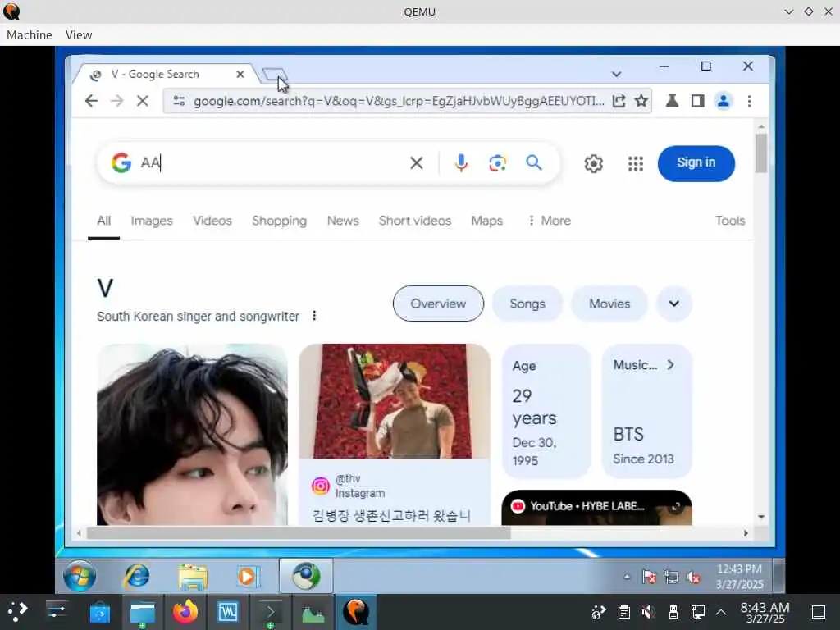Open the Age 29 years card

546,411
